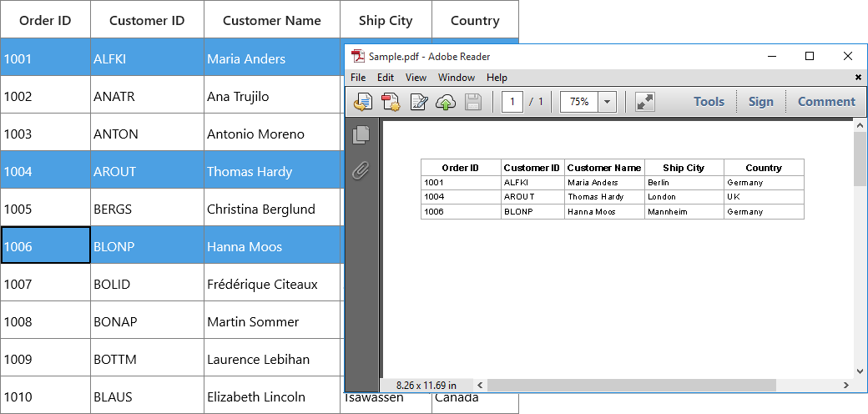Click the page number input field

click(512, 102)
